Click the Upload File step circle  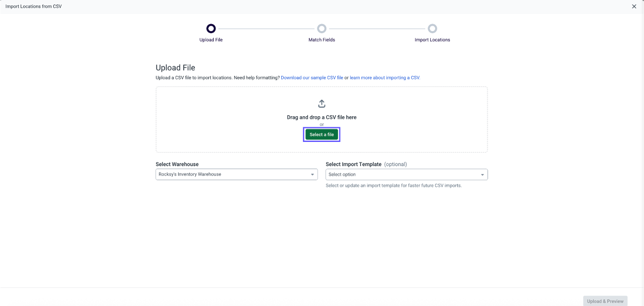[x=211, y=29]
